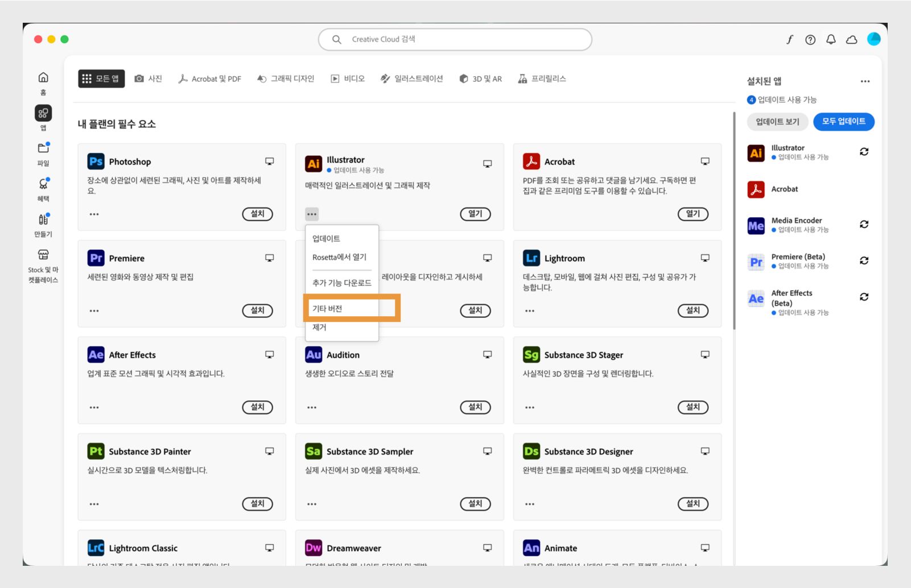
Task: Open the installed apps panel more options
Action: tap(865, 81)
